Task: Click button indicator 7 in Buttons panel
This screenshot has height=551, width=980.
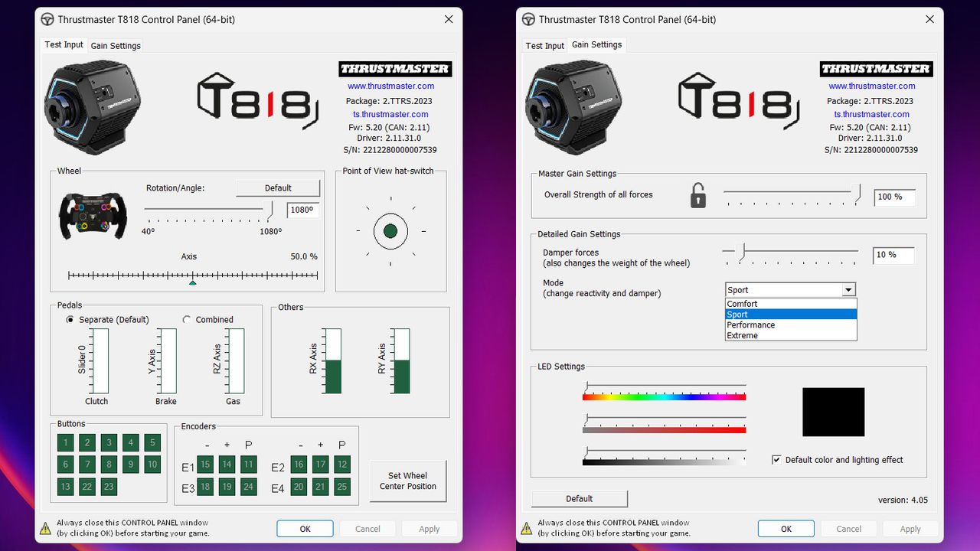Action: [x=87, y=464]
